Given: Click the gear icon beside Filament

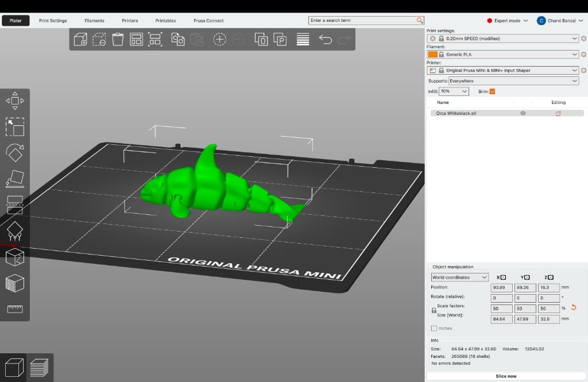Looking at the screenshot, I should pos(583,55).
